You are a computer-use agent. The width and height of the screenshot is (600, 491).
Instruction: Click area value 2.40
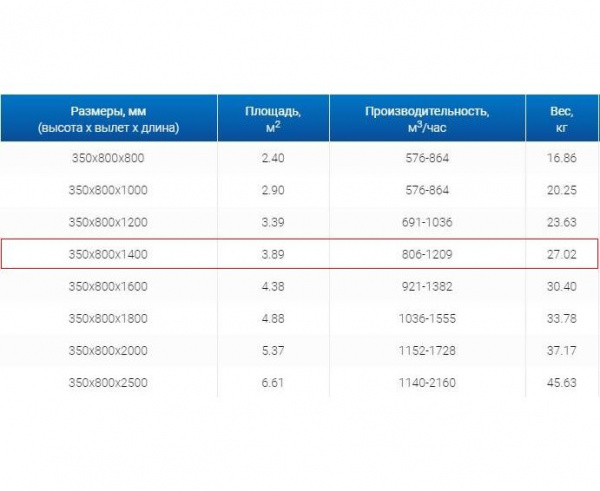pos(273,158)
